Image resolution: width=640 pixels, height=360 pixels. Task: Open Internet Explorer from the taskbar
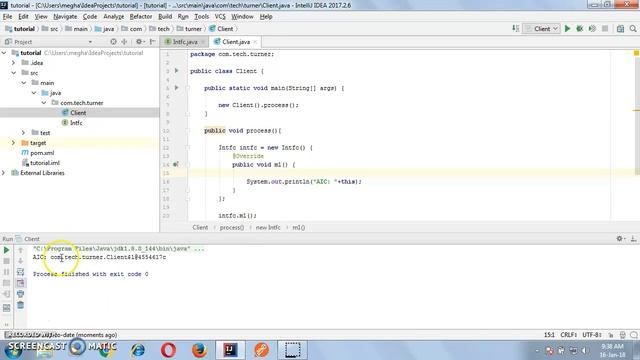click(138, 350)
